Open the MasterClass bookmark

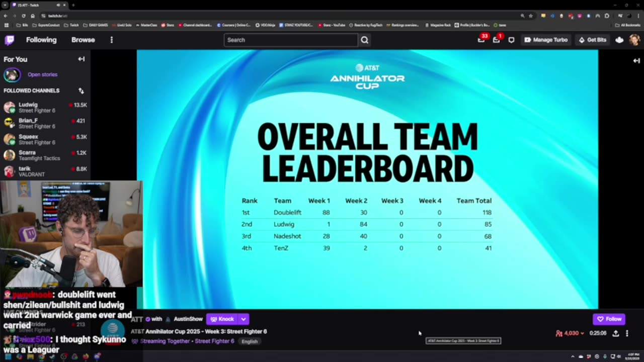click(x=146, y=25)
